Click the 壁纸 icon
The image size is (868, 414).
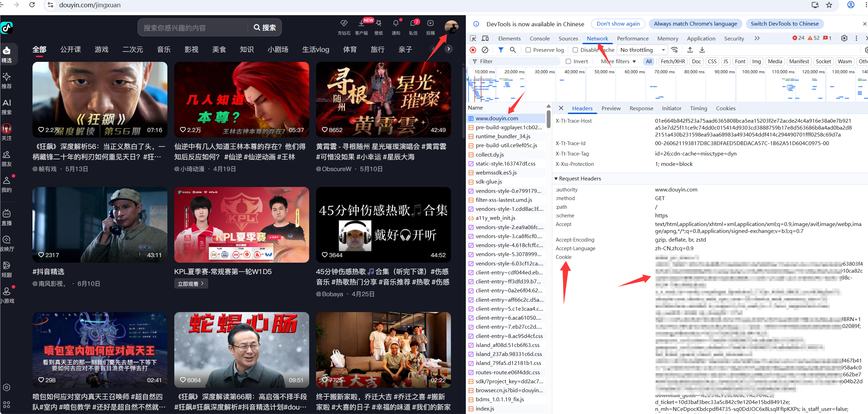tap(379, 23)
